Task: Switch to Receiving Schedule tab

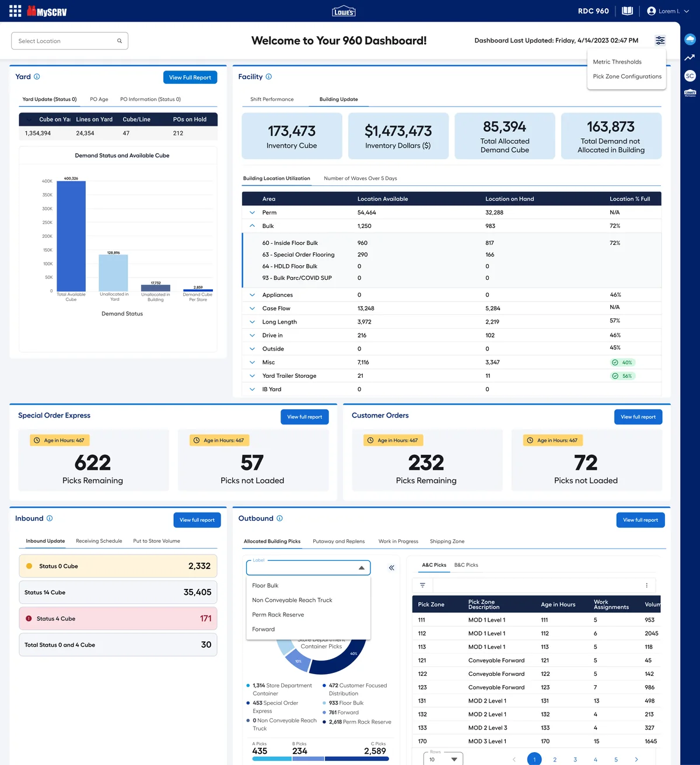Action: coord(99,541)
